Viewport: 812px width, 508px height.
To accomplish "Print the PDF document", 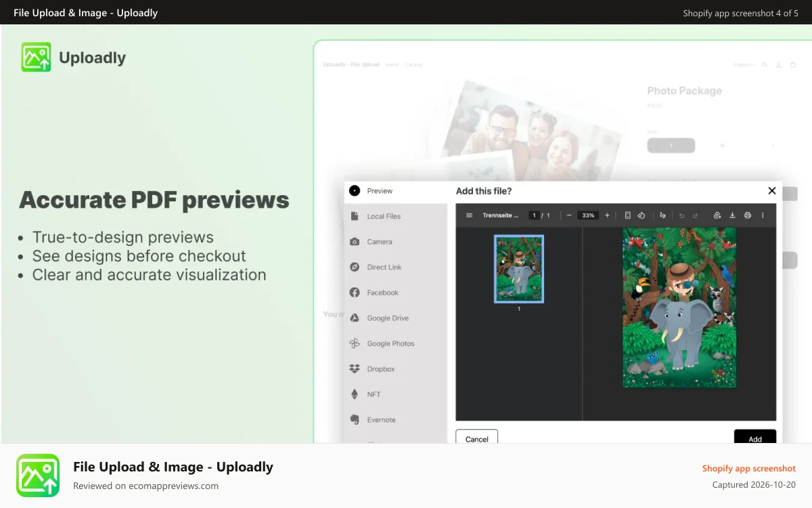I will [x=748, y=215].
